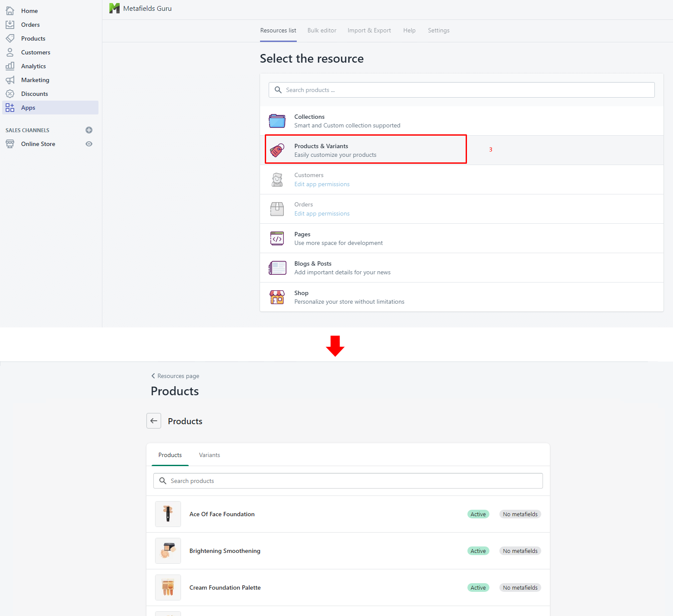The height and width of the screenshot is (616, 673).
Task: Click the Online Store storefront icon
Action: 10,144
